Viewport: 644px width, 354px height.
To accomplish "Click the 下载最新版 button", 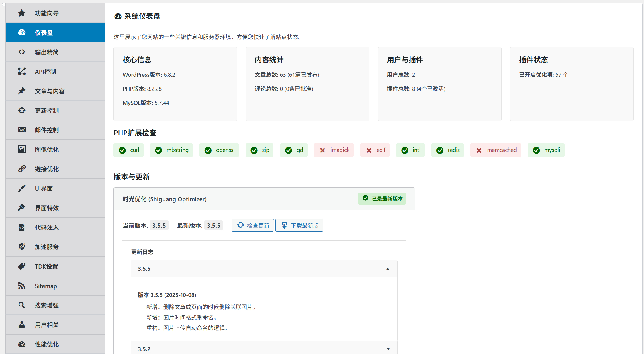I will pos(299,225).
